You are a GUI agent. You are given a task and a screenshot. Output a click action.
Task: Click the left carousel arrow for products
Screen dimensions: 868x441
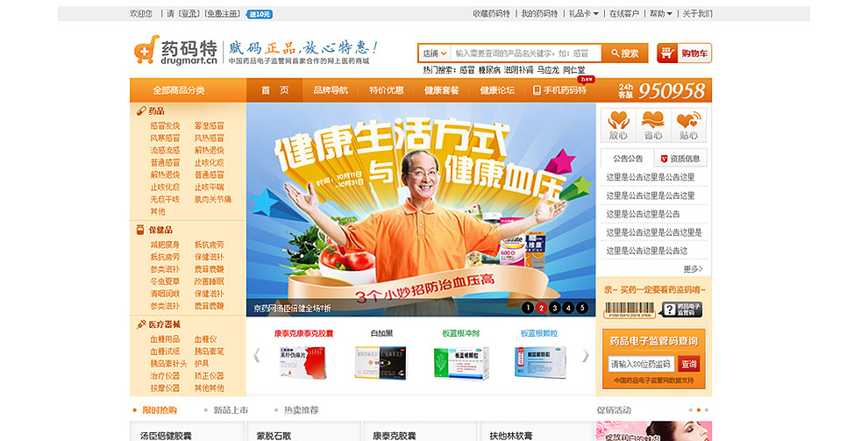click(x=257, y=355)
